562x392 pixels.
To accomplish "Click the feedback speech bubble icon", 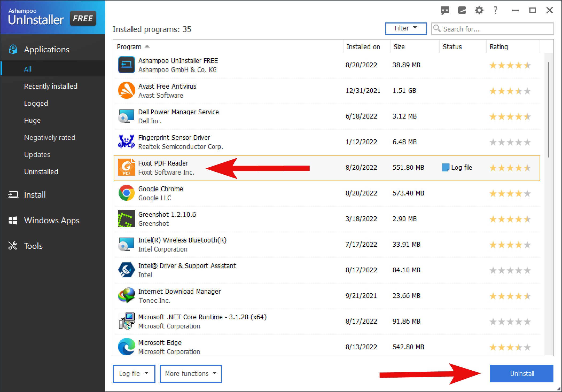I will 445,10.
